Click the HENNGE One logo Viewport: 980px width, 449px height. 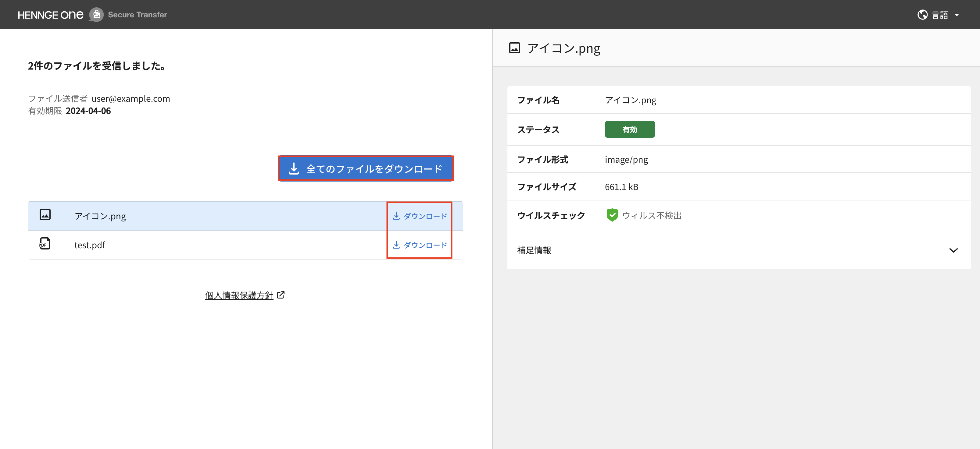pyautogui.click(x=50, y=15)
